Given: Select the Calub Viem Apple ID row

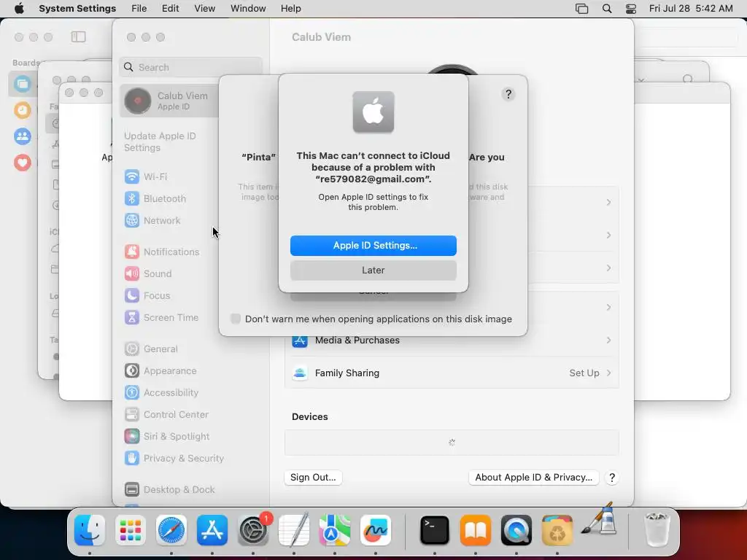Looking at the screenshot, I should coord(169,101).
